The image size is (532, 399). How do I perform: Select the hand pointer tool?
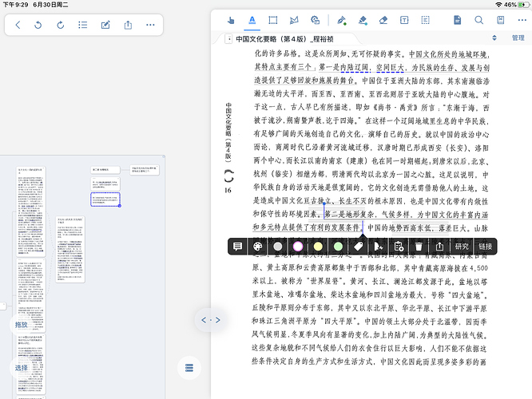click(x=231, y=20)
